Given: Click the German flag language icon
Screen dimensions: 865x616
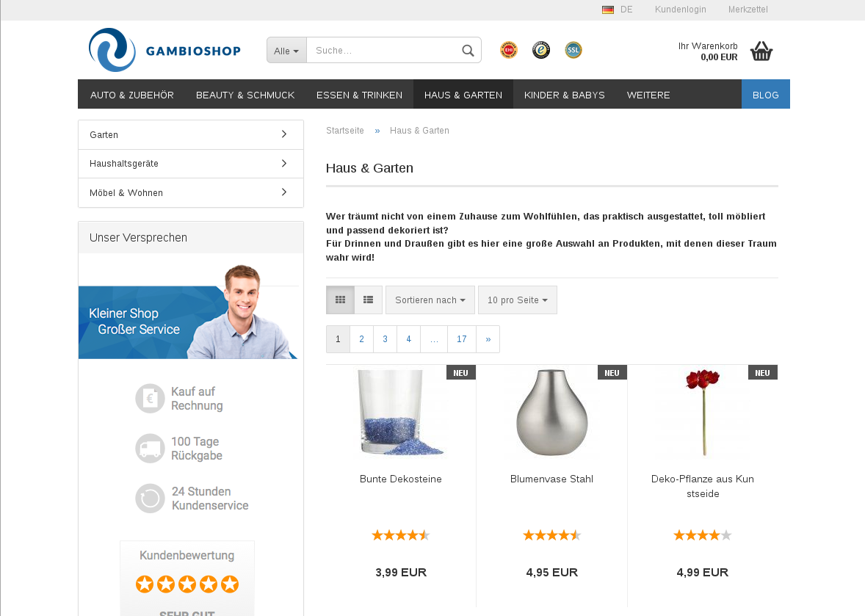Looking at the screenshot, I should pyautogui.click(x=608, y=10).
